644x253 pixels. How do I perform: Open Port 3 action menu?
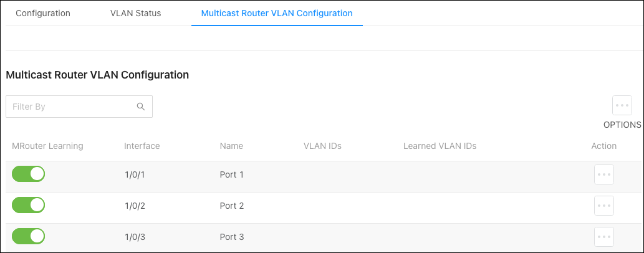click(604, 237)
